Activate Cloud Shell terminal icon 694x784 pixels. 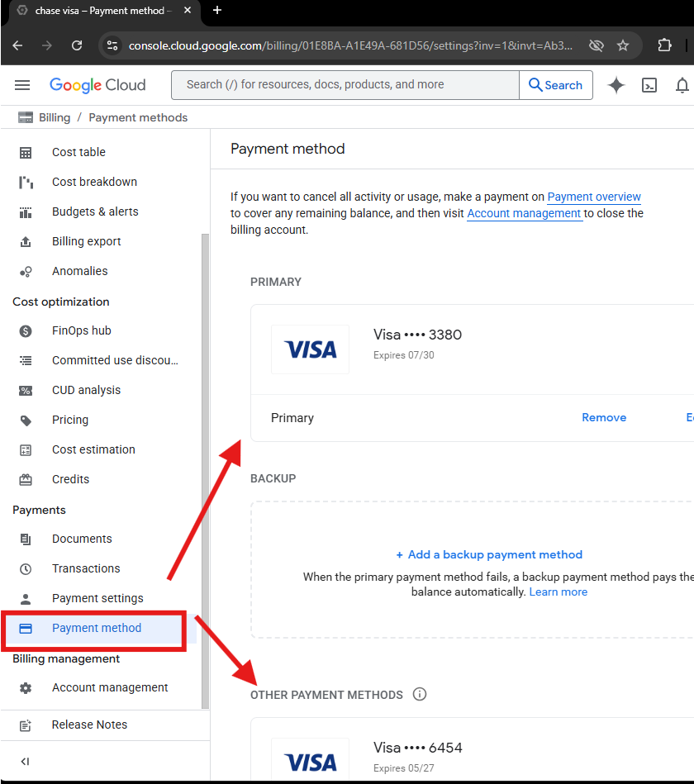649,85
